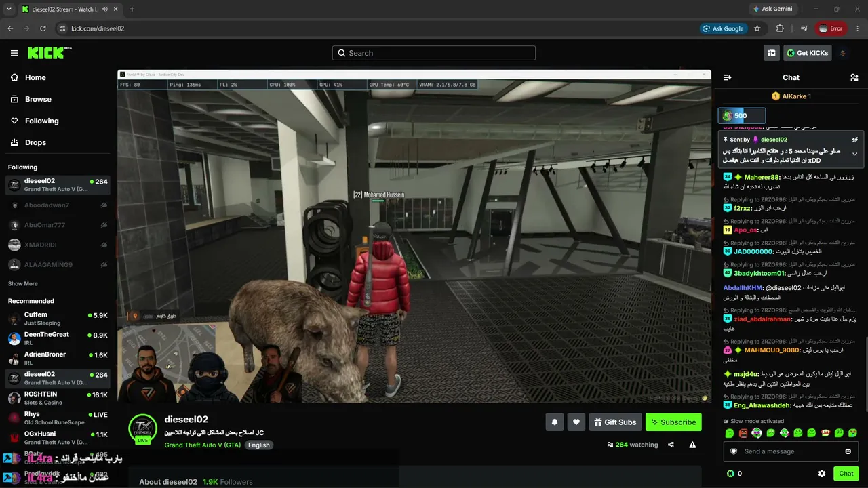
Task: Open recommended channel Cuffem
Action: pos(58,319)
